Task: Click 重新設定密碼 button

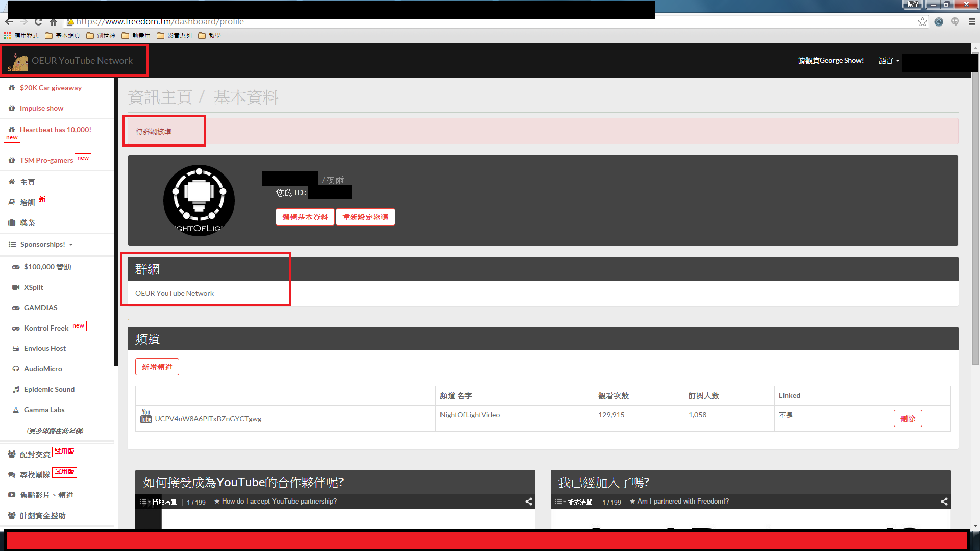Action: point(365,217)
